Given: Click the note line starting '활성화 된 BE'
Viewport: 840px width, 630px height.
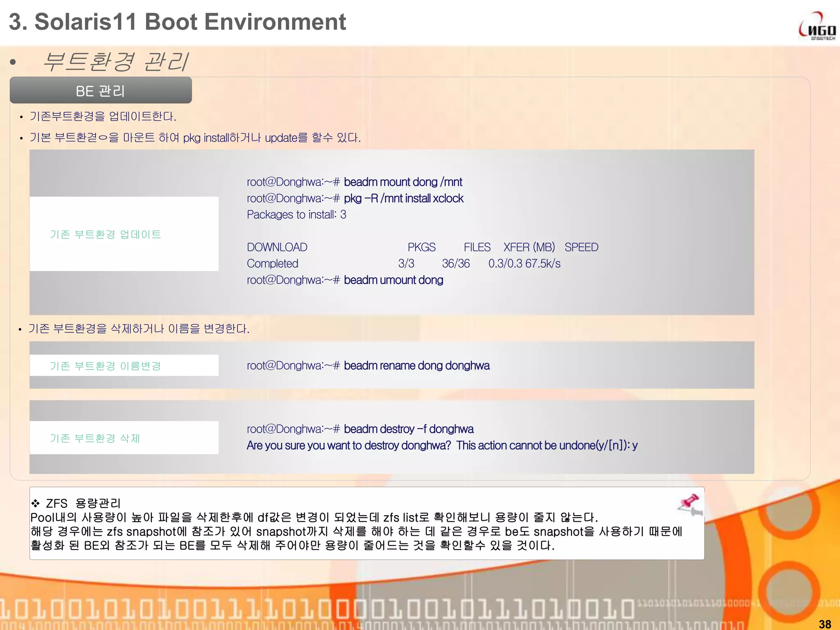Looking at the screenshot, I should pyautogui.click(x=292, y=546).
